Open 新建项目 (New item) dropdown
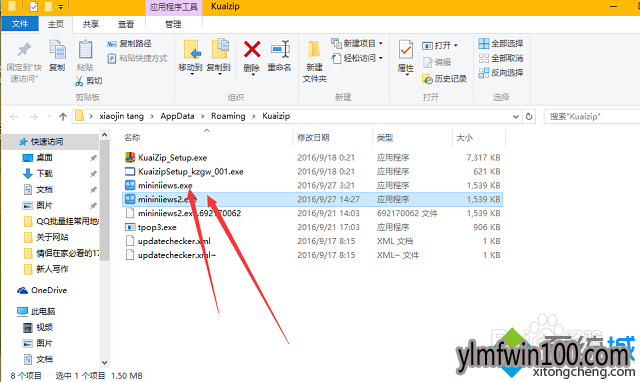640x382 pixels. pyautogui.click(x=357, y=43)
